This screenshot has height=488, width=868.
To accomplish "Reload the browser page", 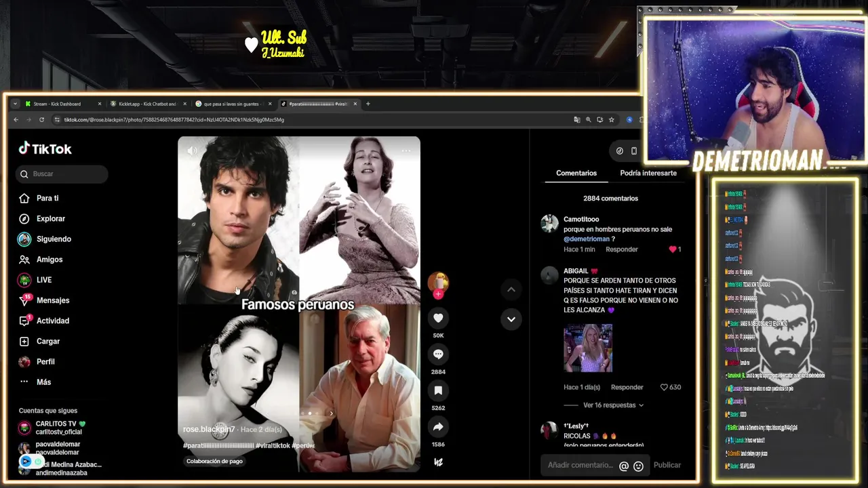I will 41,120.
